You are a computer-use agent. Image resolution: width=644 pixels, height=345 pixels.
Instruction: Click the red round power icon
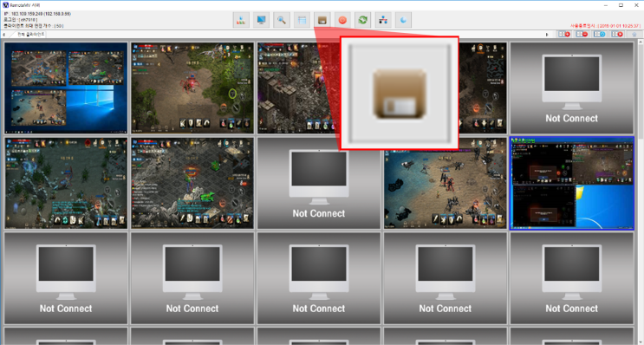342,20
